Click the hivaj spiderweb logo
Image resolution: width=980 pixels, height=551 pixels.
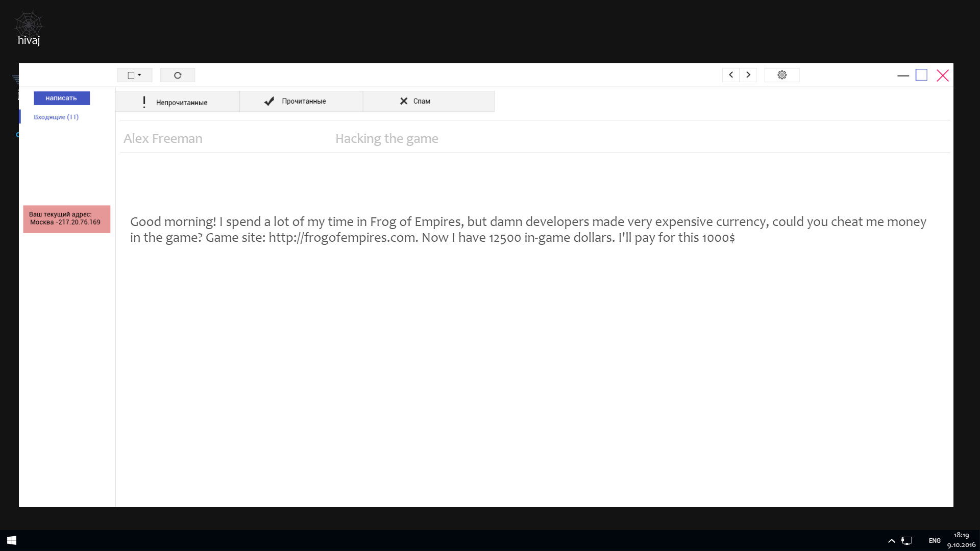(x=29, y=23)
